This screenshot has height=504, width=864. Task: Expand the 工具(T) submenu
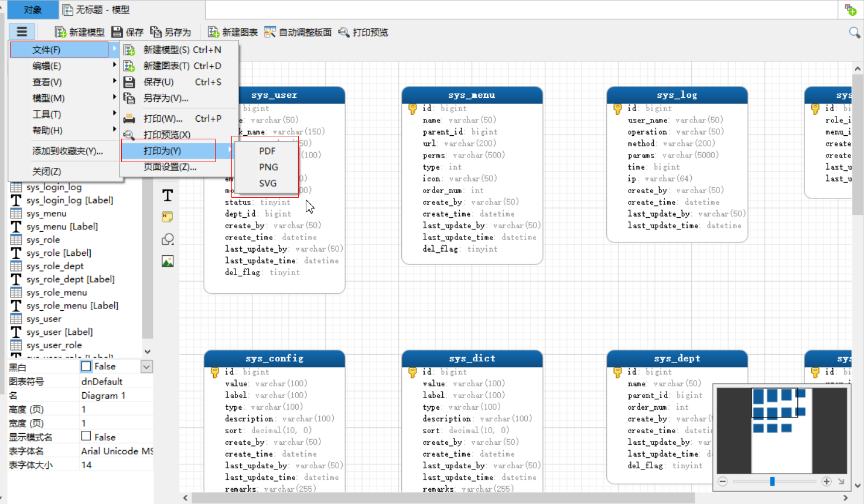[64, 114]
